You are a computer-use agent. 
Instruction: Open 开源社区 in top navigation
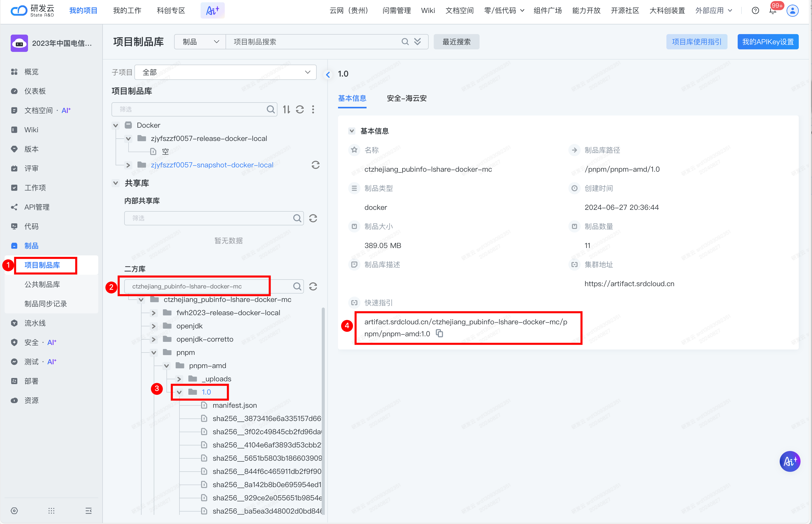[x=625, y=10]
